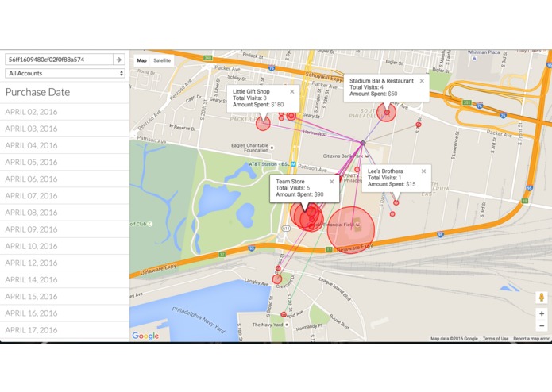This screenshot has width=552, height=392.
Task: Select purchase date April 17, 2016
Action: click(x=65, y=330)
